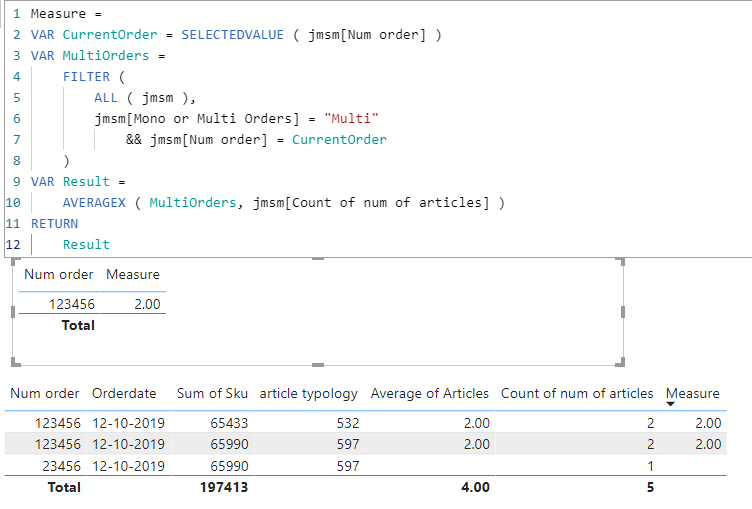The image size is (752, 509).
Task: Click RETURN keyword on line 11
Action: (54, 224)
